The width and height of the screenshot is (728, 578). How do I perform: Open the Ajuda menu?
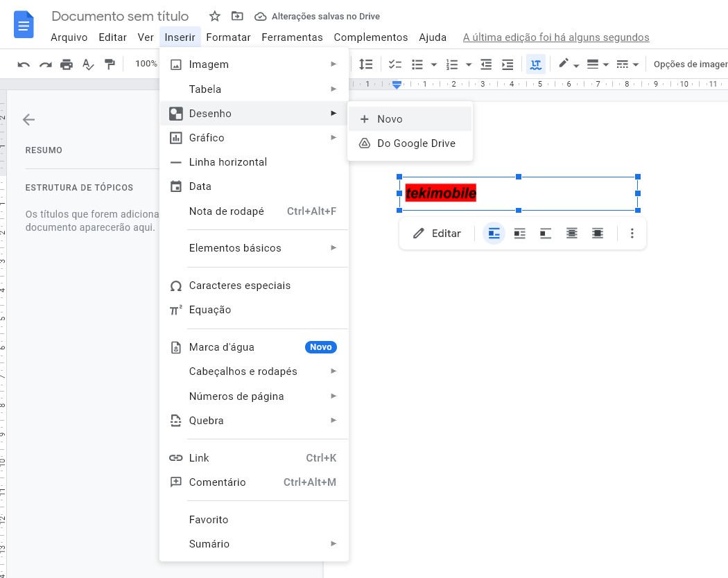coord(432,37)
